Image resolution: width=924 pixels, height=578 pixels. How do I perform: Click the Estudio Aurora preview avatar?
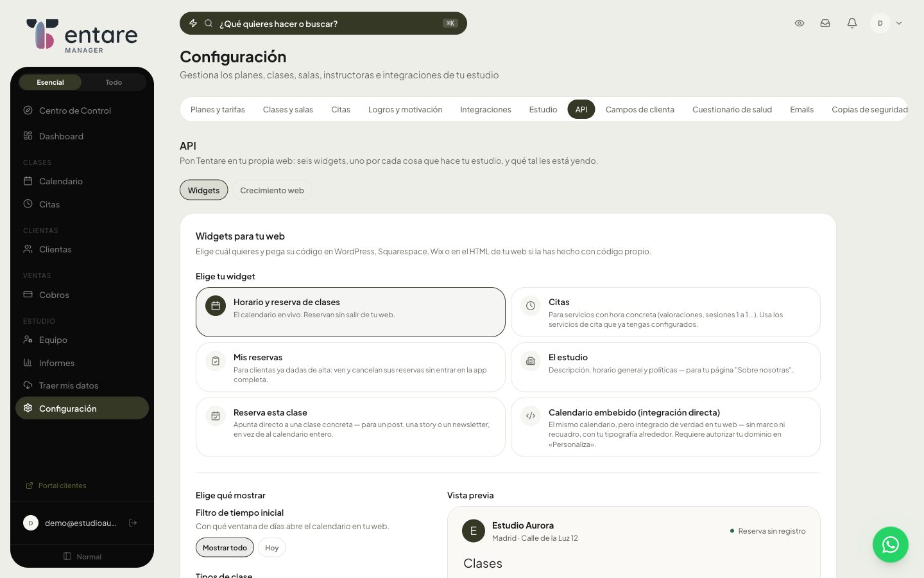(x=474, y=531)
